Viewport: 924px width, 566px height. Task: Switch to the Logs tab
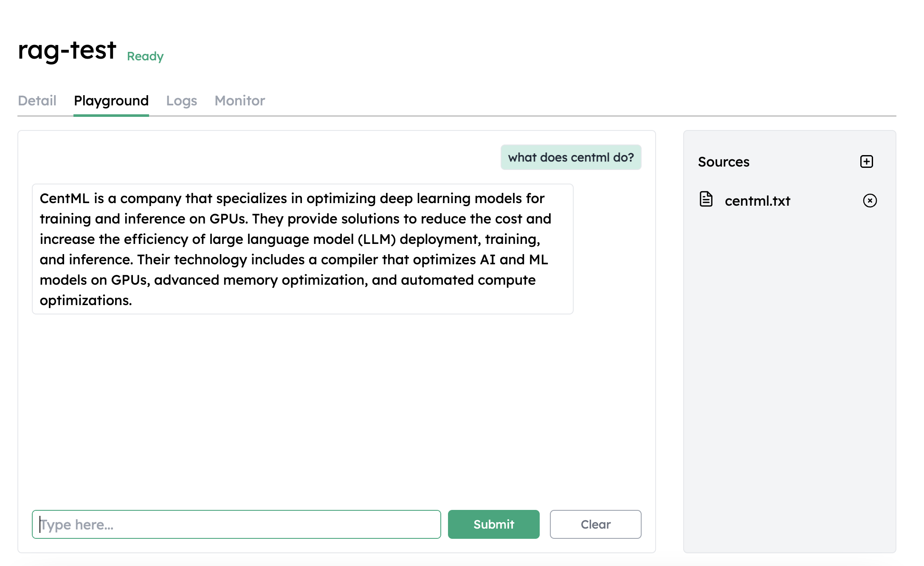181,101
